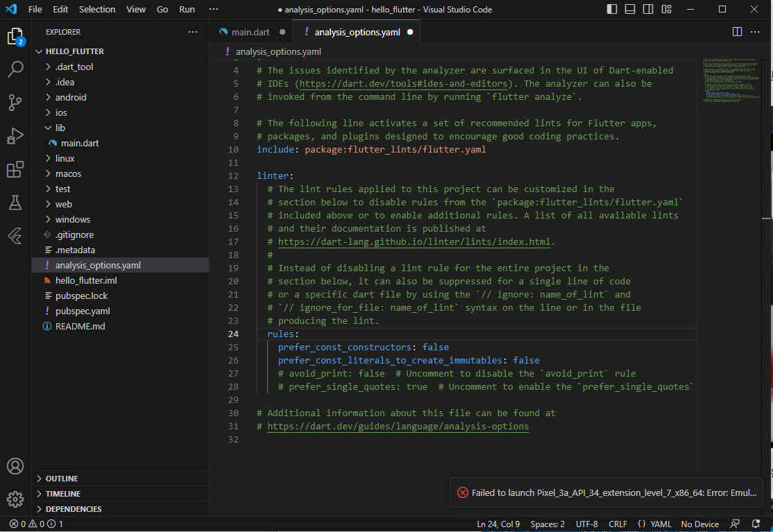Image resolution: width=773 pixels, height=532 pixels.
Task: Expand the .dart_tool folder
Action: tap(48, 67)
